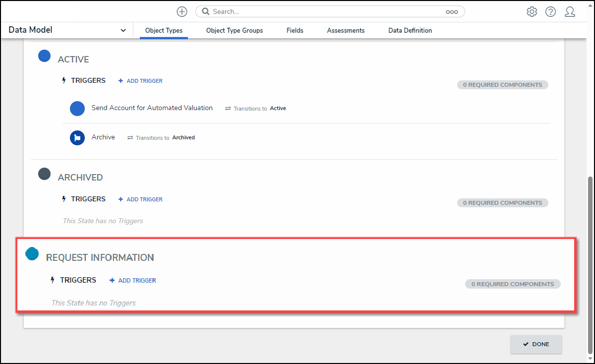This screenshot has height=364, width=595.
Task: Click the lightning icon beside Request Information Triggers
Action: [53, 280]
